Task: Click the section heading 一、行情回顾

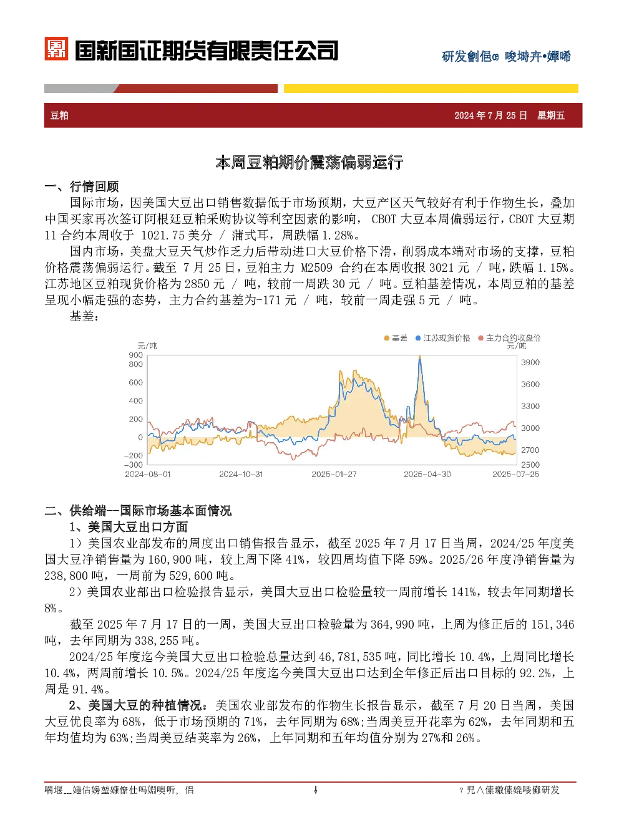Action: click(x=82, y=186)
